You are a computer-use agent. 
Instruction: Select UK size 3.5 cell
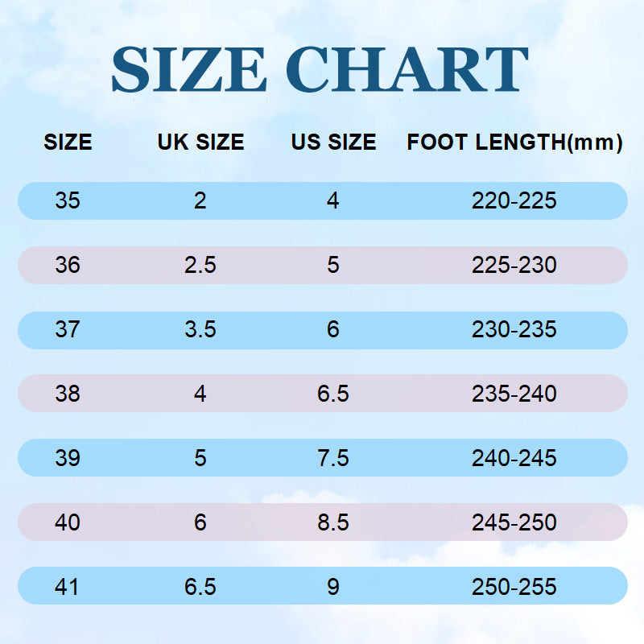click(200, 330)
